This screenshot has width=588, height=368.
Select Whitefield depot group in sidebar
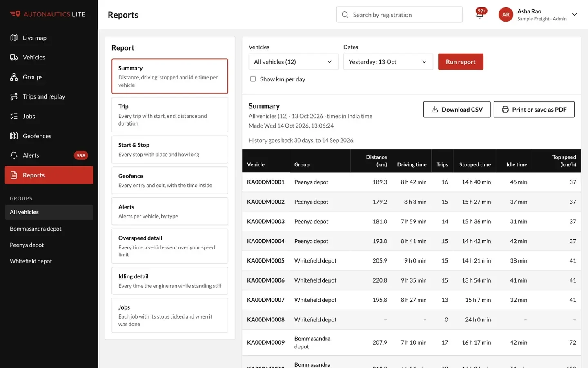[x=49, y=261]
